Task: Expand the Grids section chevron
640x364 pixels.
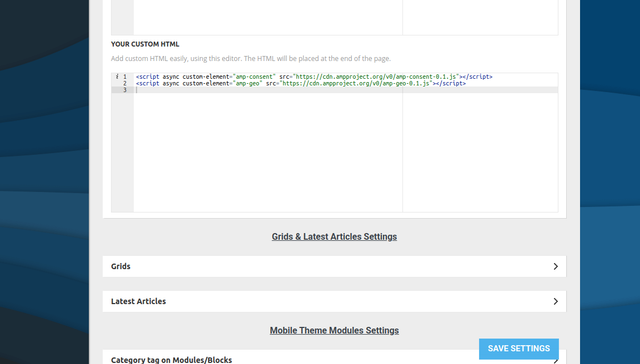Action: coord(556,266)
